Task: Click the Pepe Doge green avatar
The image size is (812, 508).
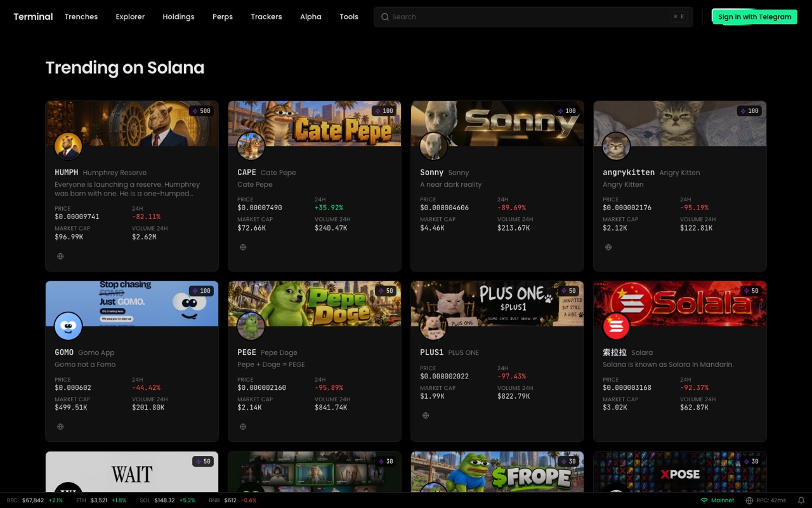Action: [251, 326]
